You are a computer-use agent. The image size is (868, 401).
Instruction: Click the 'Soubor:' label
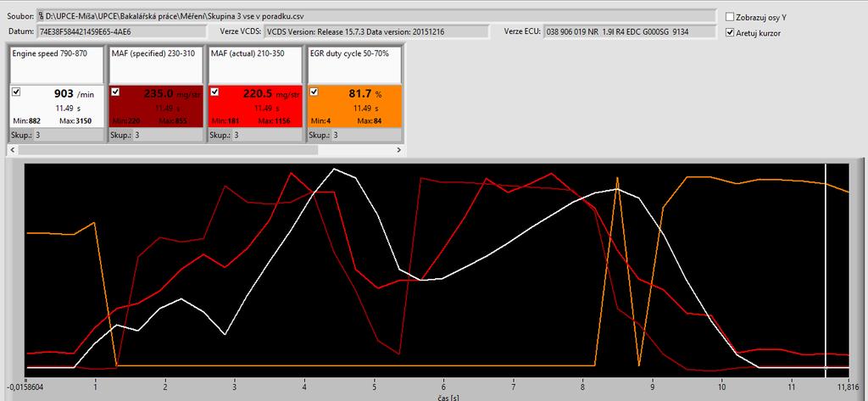[x=21, y=16]
